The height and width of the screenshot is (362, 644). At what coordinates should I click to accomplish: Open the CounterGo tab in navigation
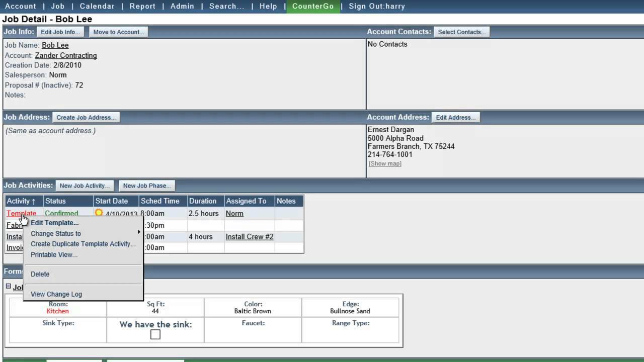pyautogui.click(x=313, y=7)
